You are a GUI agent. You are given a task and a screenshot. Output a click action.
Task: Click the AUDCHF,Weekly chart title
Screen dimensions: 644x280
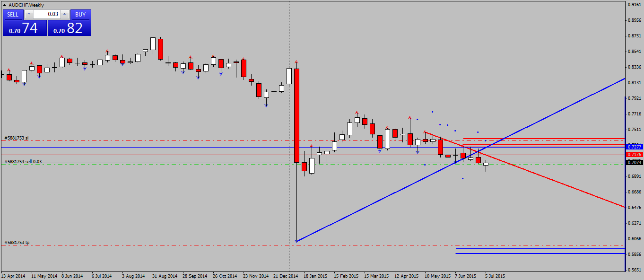click(26, 5)
